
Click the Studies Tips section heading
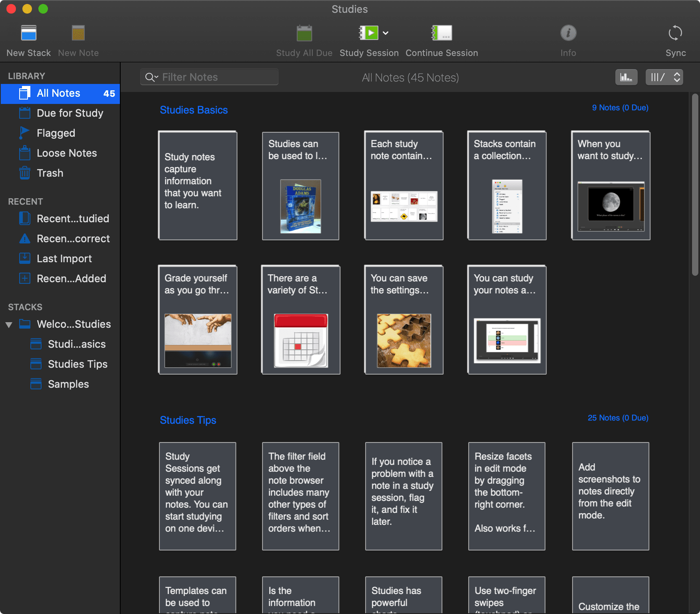pos(188,421)
